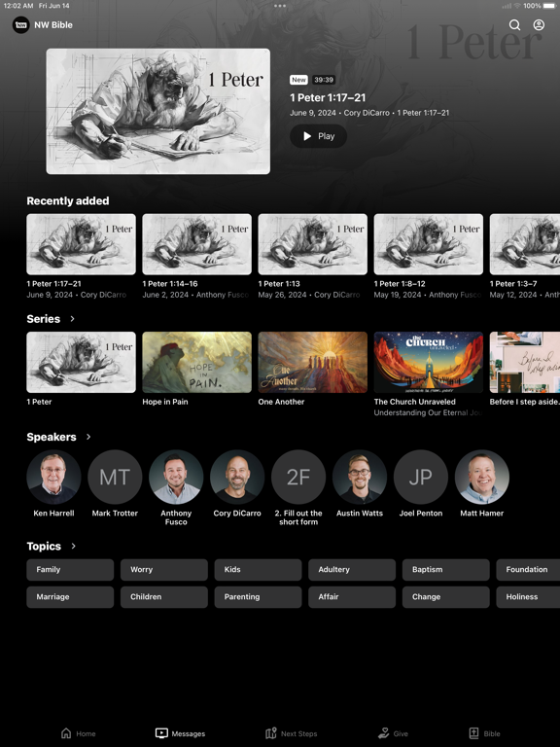The height and width of the screenshot is (747, 560).
Task: Open the search icon
Action: coord(514,24)
